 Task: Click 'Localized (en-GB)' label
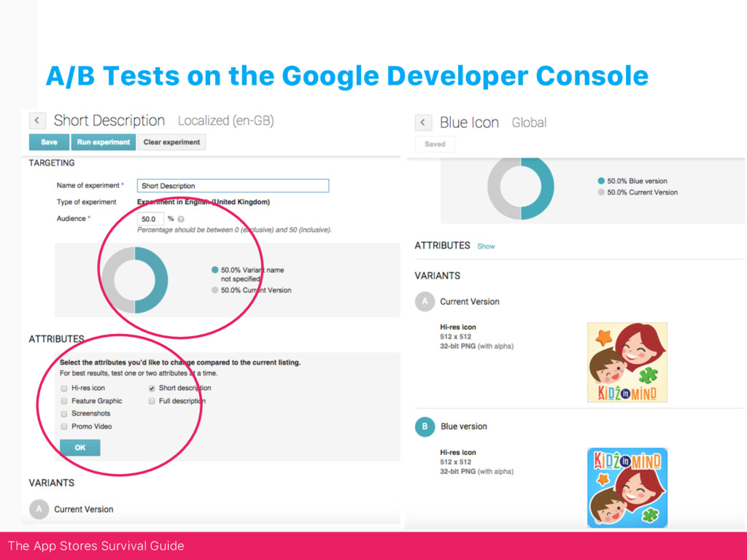[226, 121]
